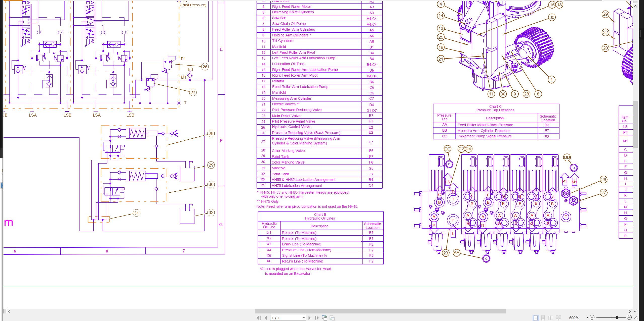This screenshot has width=644, height=321.
Task: Click 'Delimbing Knife Cylinders' entry
Action: (x=293, y=12)
